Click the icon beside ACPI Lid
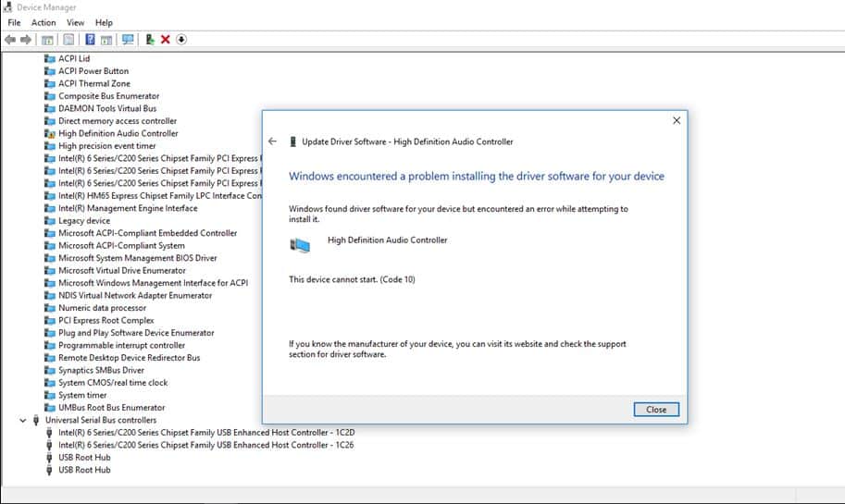 click(50, 58)
